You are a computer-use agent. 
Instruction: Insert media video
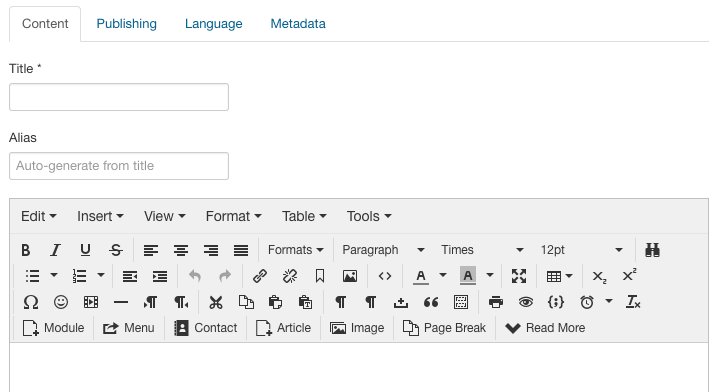[x=91, y=302]
